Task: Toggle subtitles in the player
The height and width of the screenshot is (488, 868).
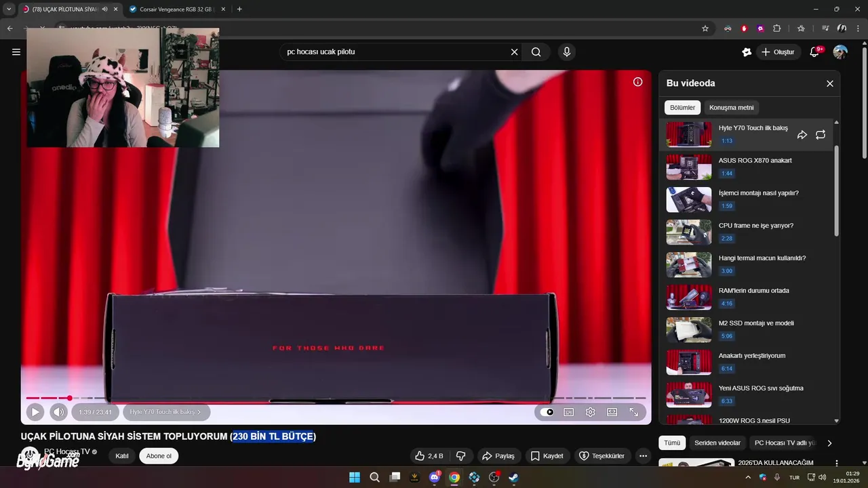Action: (569, 412)
